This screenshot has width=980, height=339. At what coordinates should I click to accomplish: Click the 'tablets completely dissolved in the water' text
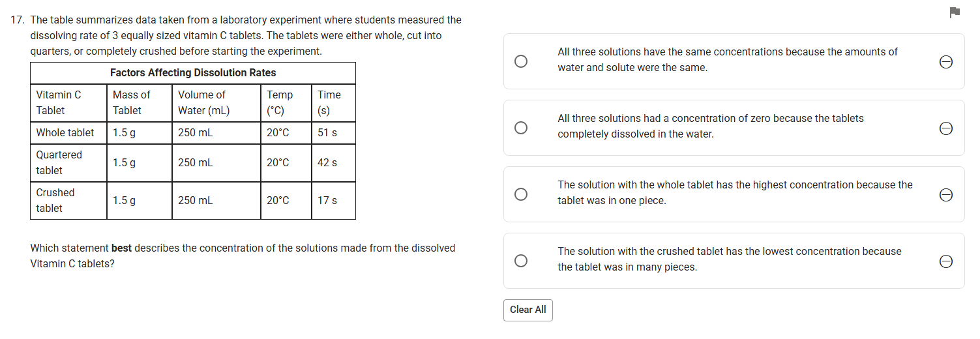click(710, 126)
